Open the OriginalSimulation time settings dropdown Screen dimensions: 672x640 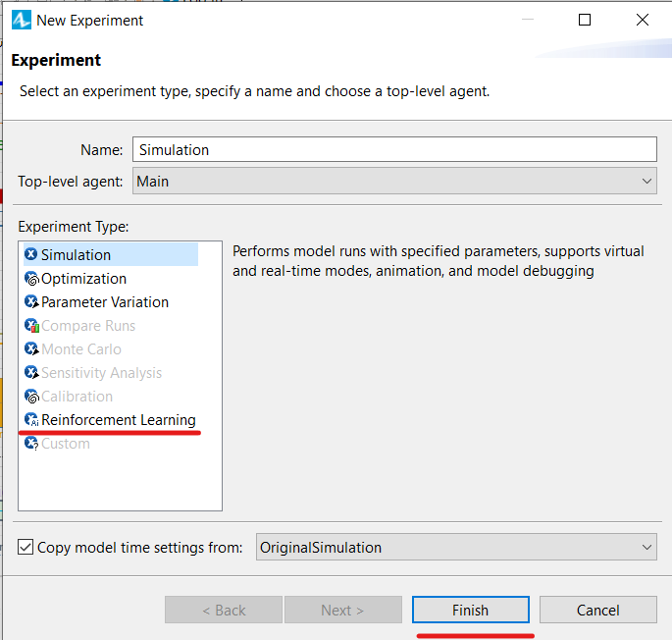tap(456, 547)
